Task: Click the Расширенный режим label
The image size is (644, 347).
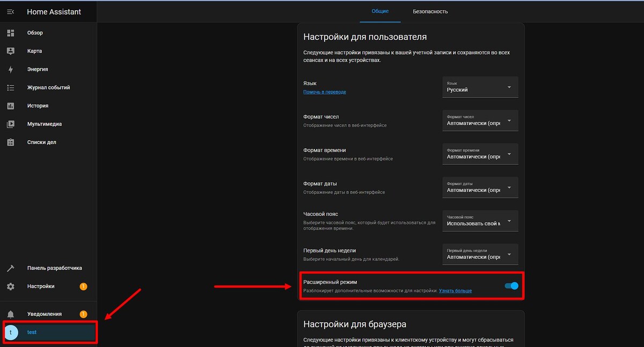Action: 330,282
